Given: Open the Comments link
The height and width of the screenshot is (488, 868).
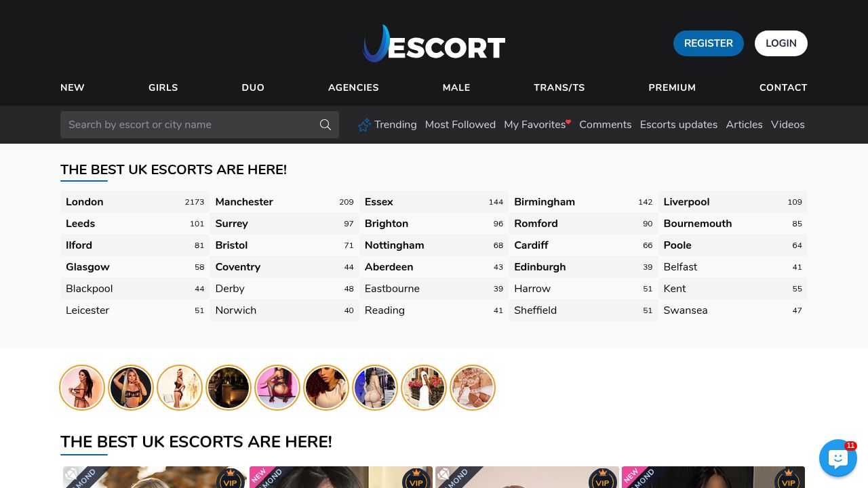Looking at the screenshot, I should coord(606,125).
